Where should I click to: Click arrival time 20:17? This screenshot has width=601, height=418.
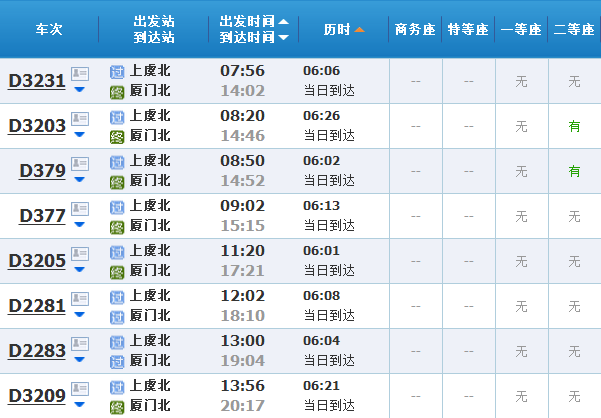pyautogui.click(x=242, y=405)
